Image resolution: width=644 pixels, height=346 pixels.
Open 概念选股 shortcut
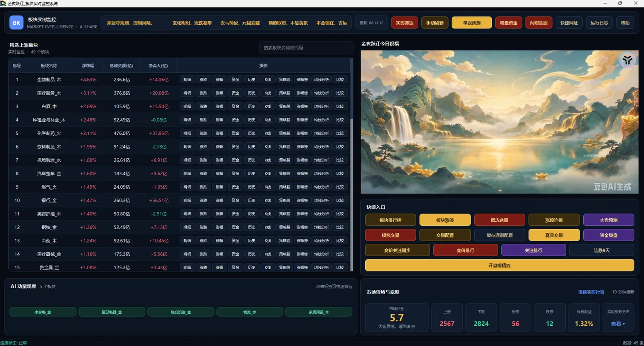[x=500, y=220]
